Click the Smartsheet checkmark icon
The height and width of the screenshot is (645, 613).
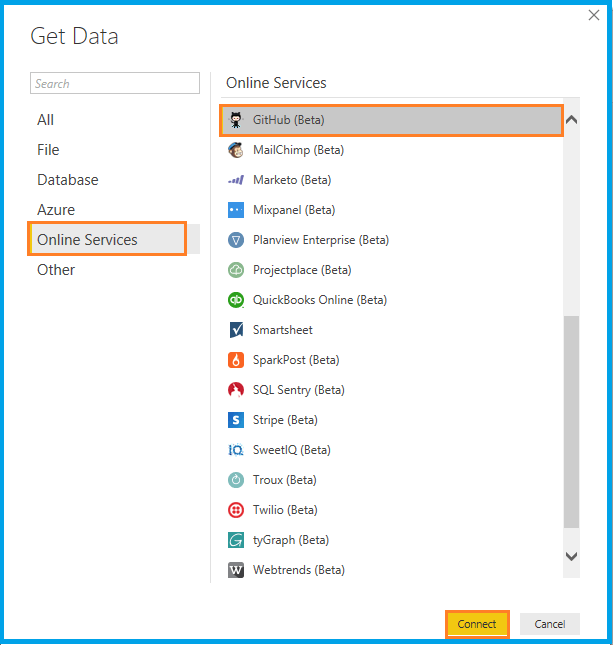tap(236, 330)
